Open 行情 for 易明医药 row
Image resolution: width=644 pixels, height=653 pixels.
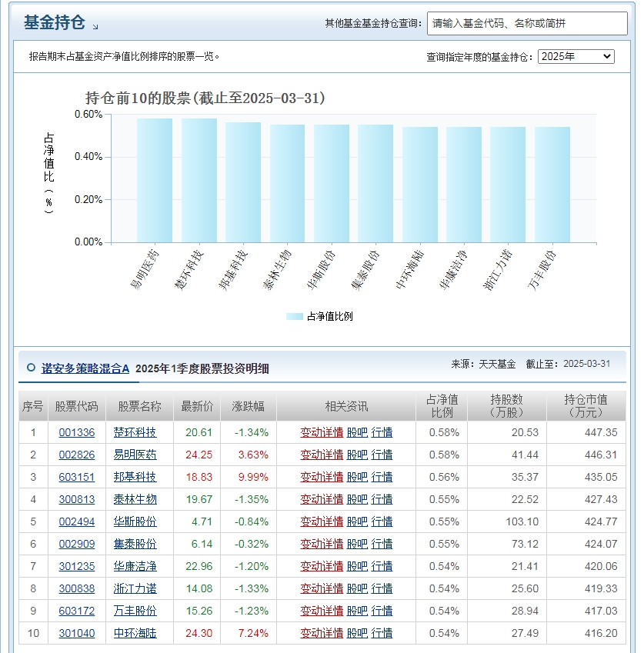pyautogui.click(x=382, y=455)
